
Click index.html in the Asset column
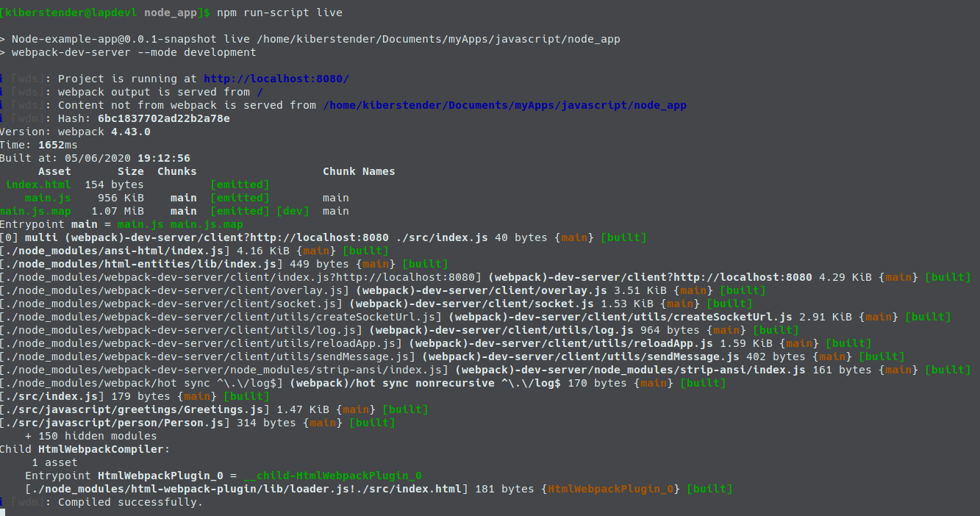[x=38, y=184]
